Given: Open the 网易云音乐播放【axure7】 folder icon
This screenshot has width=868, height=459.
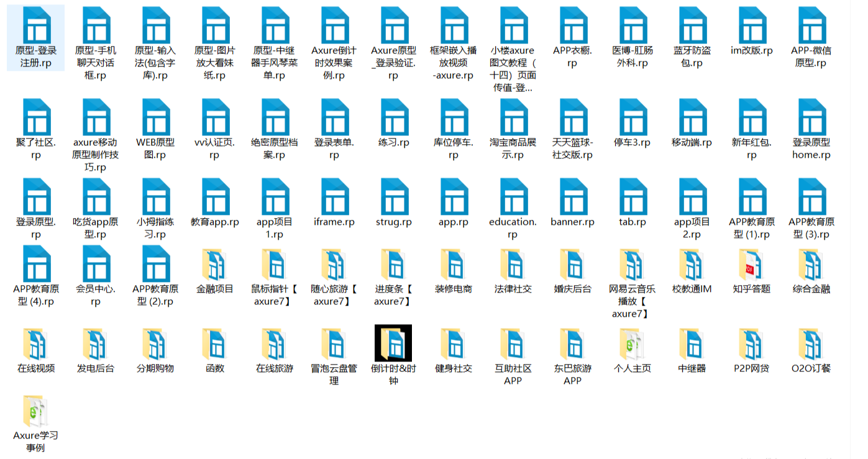Looking at the screenshot, I should (633, 265).
